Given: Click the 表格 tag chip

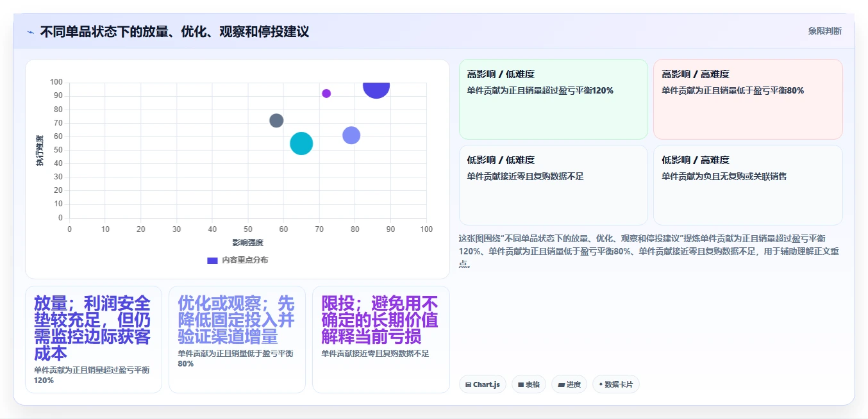Looking at the screenshot, I should coord(529,384).
